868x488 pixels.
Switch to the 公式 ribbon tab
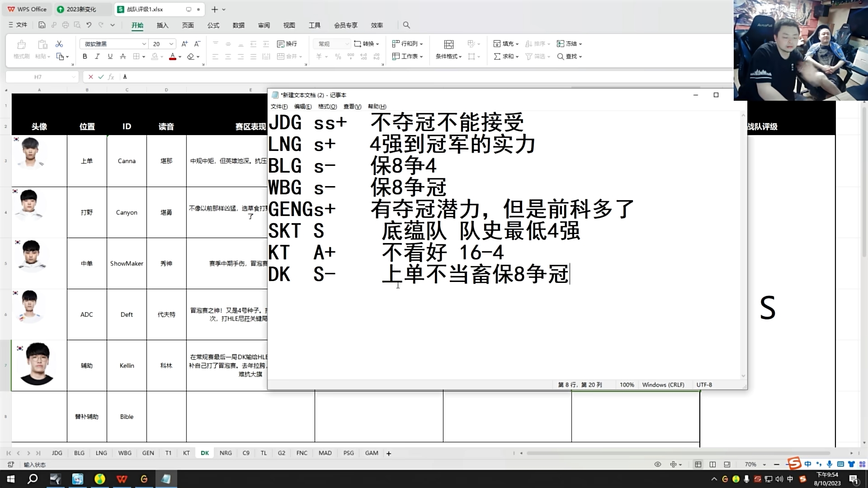point(213,25)
